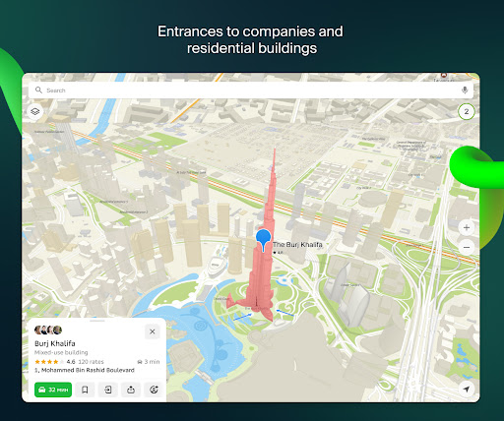Open the circular badge showing 2
The height and width of the screenshot is (421, 504).
467,112
